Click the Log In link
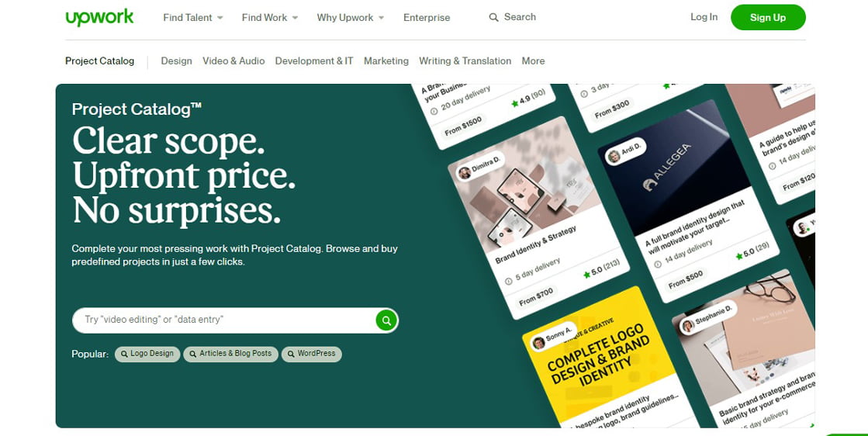Image resolution: width=868 pixels, height=436 pixels. pyautogui.click(x=704, y=17)
